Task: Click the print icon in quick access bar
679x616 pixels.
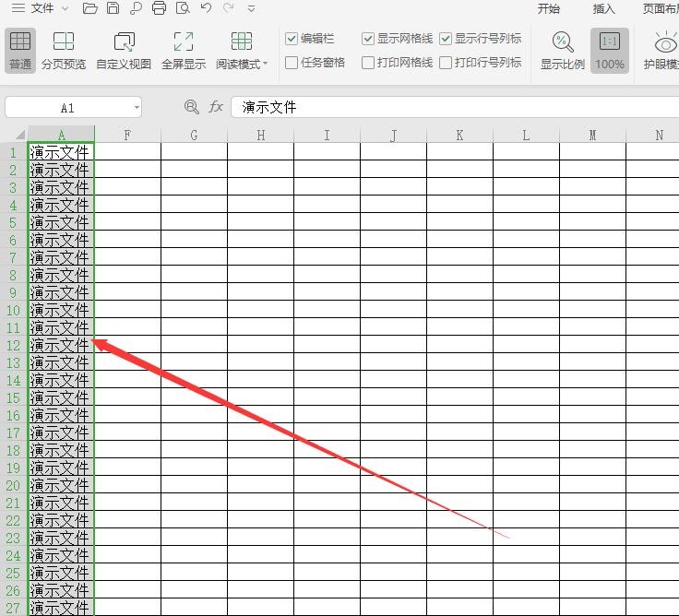Action: [x=159, y=9]
